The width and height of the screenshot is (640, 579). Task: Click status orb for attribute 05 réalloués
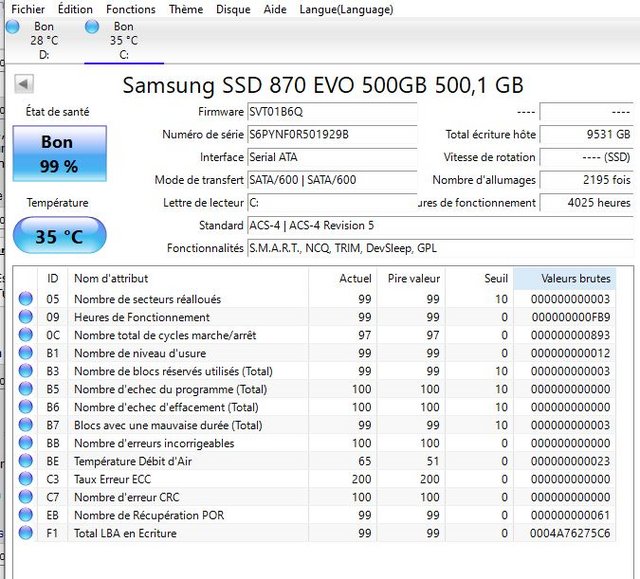(x=25, y=299)
